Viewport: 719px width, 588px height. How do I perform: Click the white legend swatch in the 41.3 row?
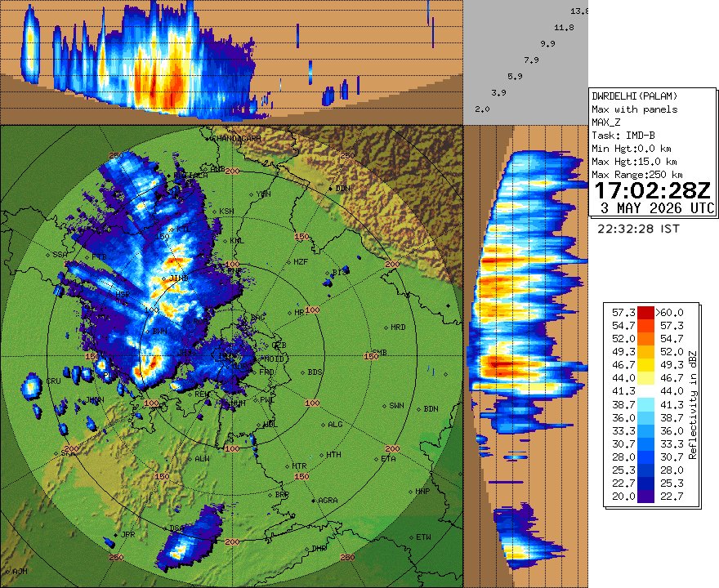(645, 391)
